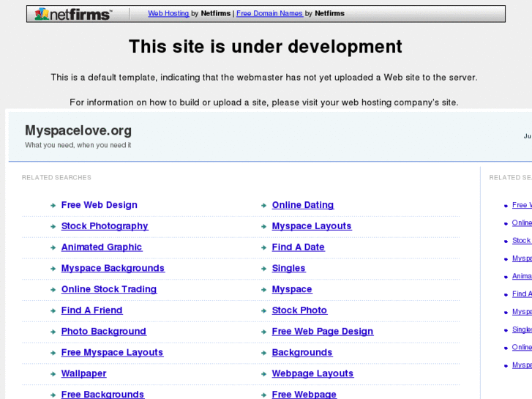Click the Myspacelove.org site title
532x399 pixels.
(x=78, y=131)
